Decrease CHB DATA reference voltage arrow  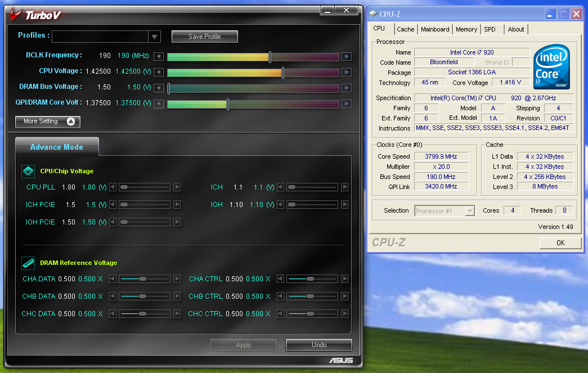113,296
